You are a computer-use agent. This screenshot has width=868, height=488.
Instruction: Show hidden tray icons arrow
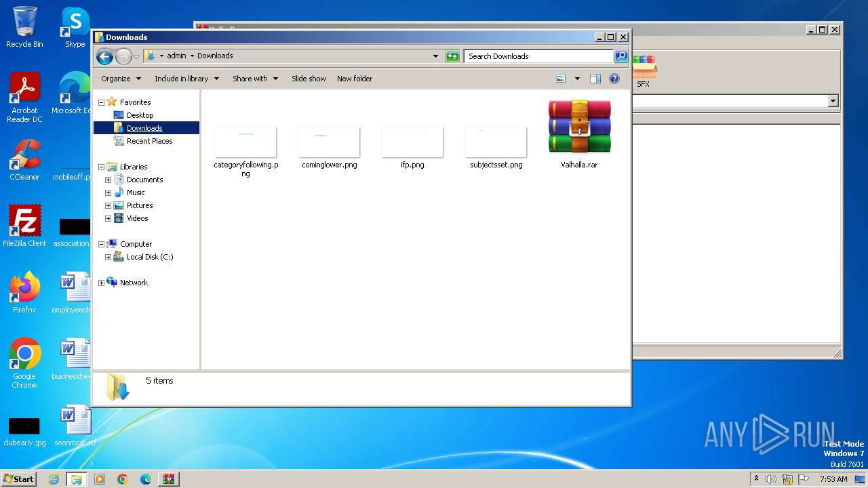(756, 479)
